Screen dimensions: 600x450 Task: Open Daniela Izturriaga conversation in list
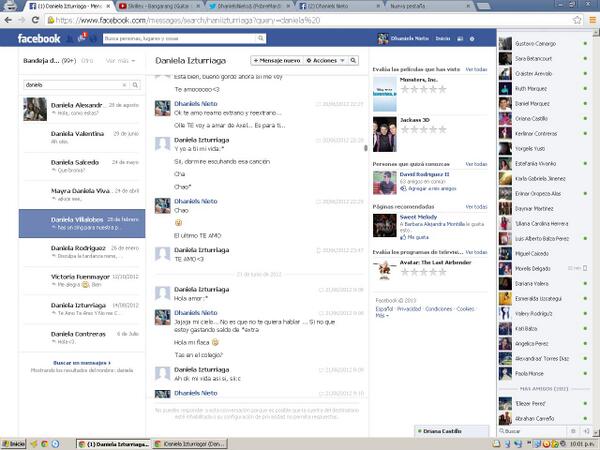(x=82, y=309)
